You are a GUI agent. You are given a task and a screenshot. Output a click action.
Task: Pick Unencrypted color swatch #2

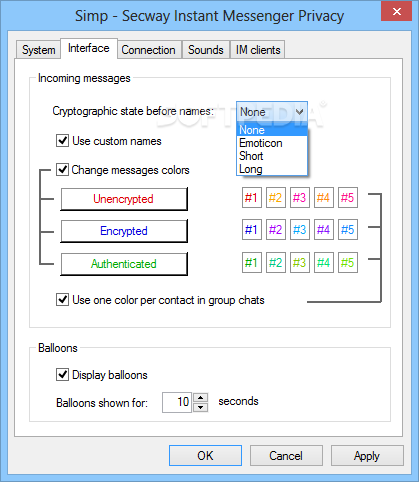coord(276,198)
